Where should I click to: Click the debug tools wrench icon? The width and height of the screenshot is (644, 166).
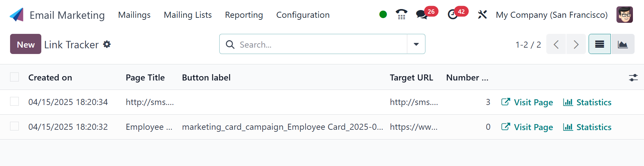[482, 15]
